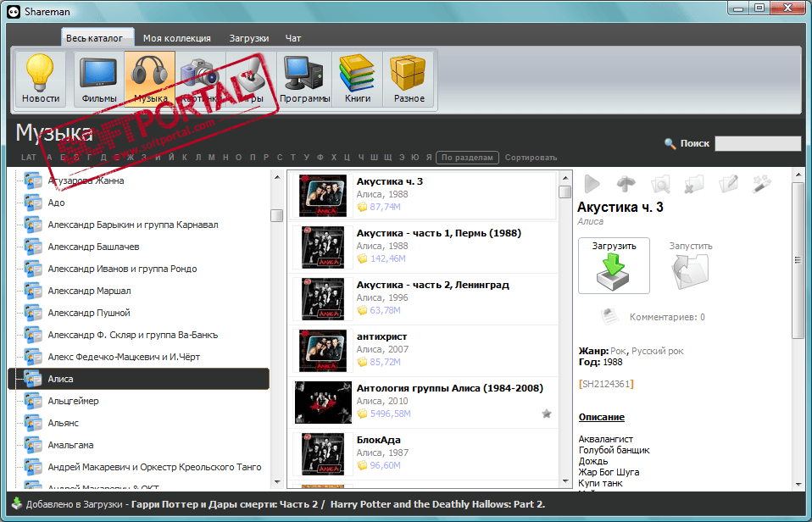Click the Комментариев: 0 label
This screenshot has width=812, height=522.
[x=667, y=317]
